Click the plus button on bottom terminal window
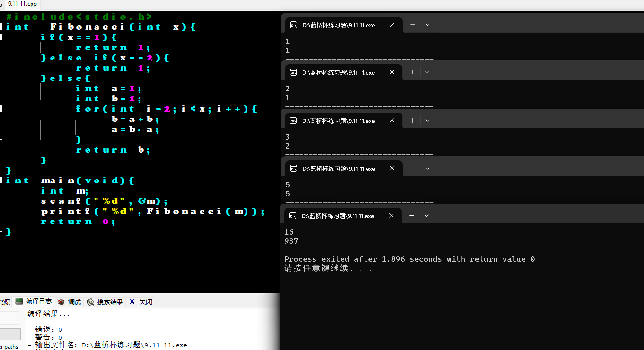The image size is (644, 350). coord(411,215)
